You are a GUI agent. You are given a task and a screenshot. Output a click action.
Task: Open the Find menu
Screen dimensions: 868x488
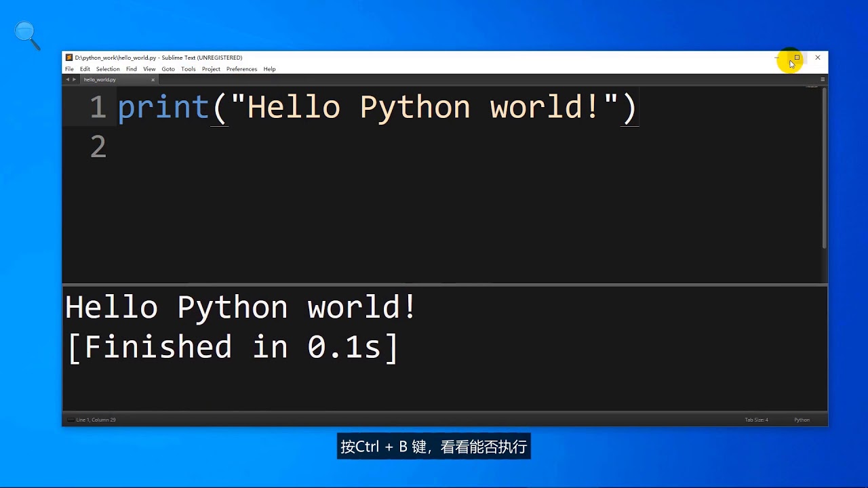click(x=132, y=69)
